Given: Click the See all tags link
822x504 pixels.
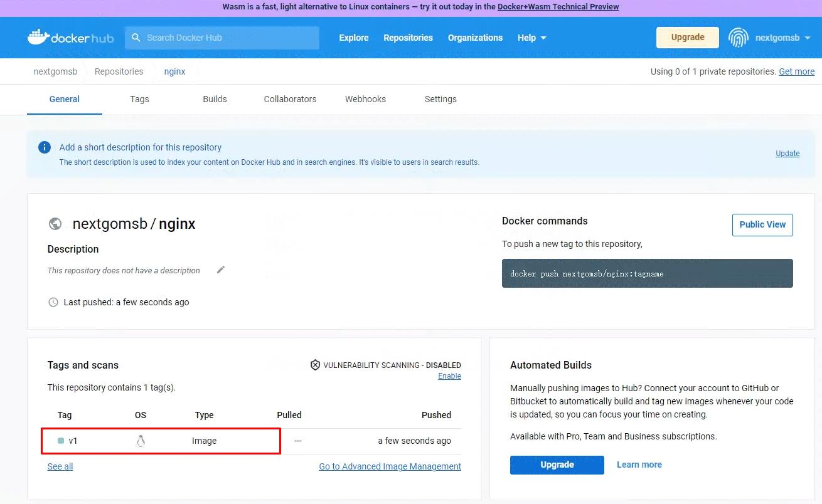Looking at the screenshot, I should click(x=60, y=466).
